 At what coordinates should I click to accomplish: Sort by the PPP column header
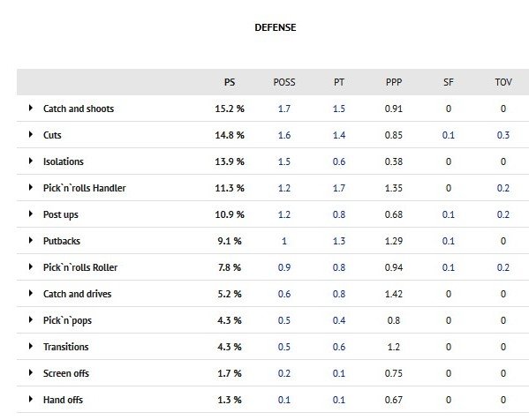[x=394, y=82]
